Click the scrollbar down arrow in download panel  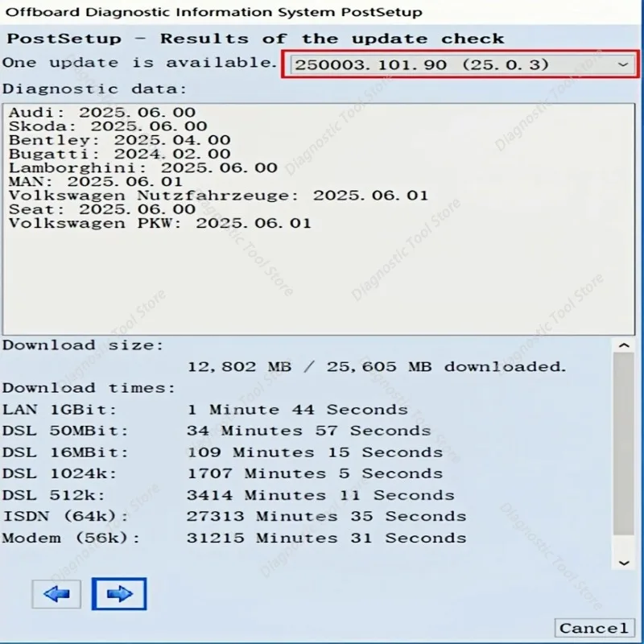[624, 563]
